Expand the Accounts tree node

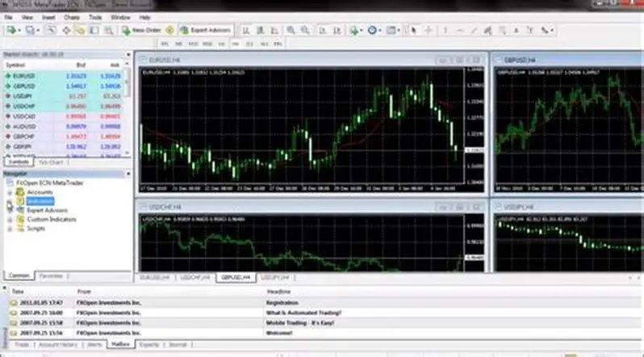point(10,192)
